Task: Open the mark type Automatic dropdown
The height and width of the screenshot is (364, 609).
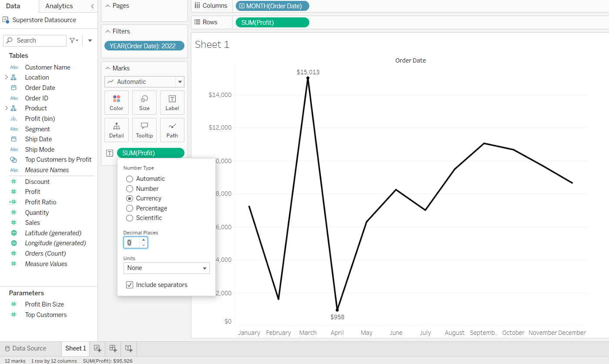Action: tap(144, 82)
